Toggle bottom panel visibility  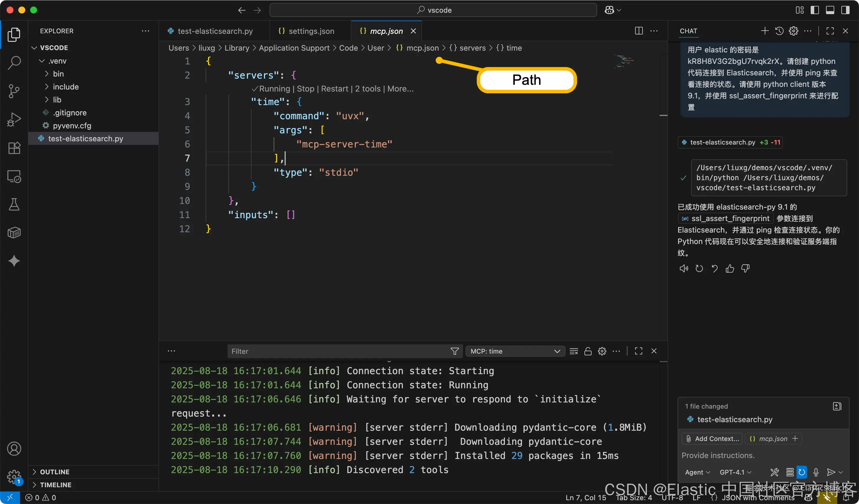[x=830, y=10]
